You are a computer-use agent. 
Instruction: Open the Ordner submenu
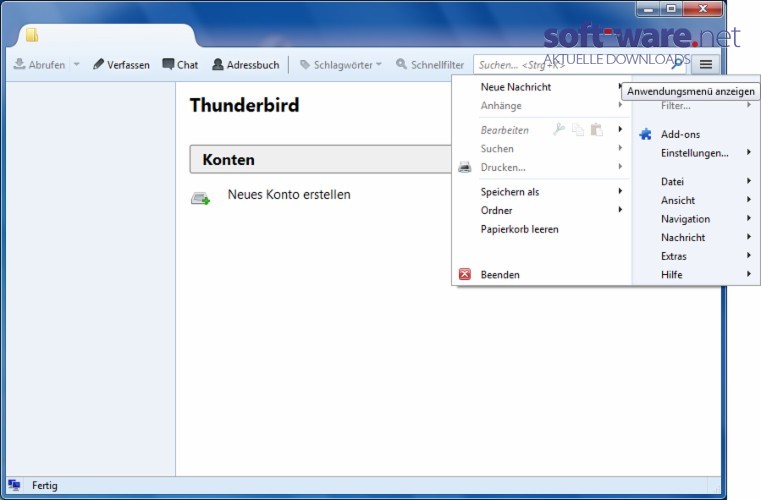tap(542, 210)
